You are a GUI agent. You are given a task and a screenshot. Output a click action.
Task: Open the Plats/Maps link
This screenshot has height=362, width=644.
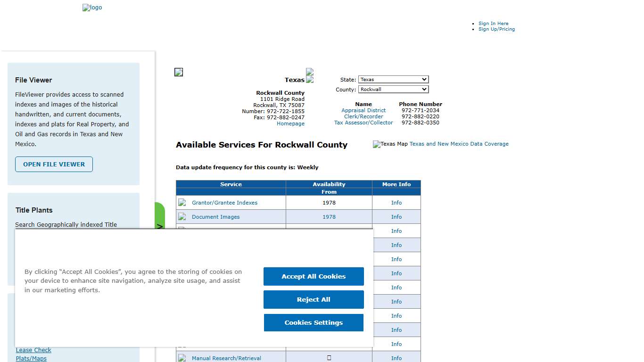(31, 358)
